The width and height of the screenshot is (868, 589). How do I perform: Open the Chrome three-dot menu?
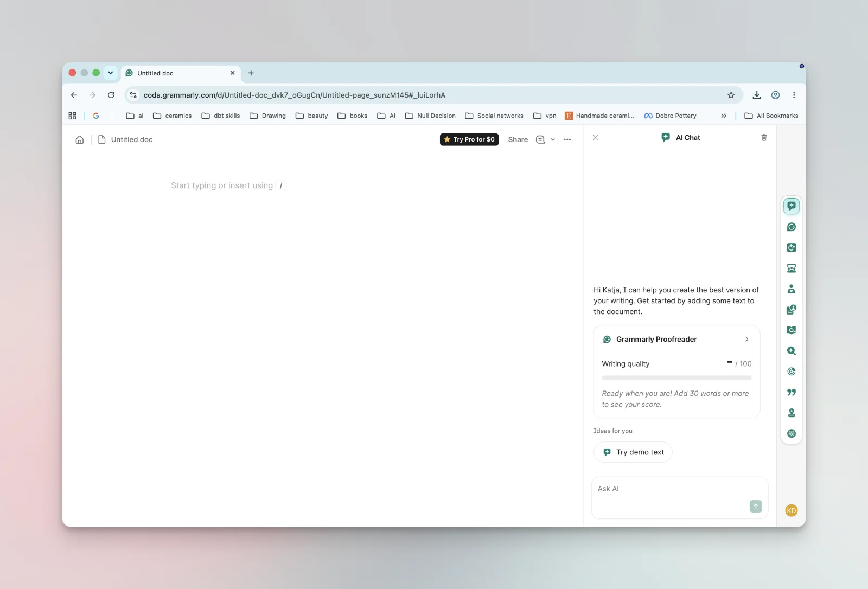[x=794, y=95]
